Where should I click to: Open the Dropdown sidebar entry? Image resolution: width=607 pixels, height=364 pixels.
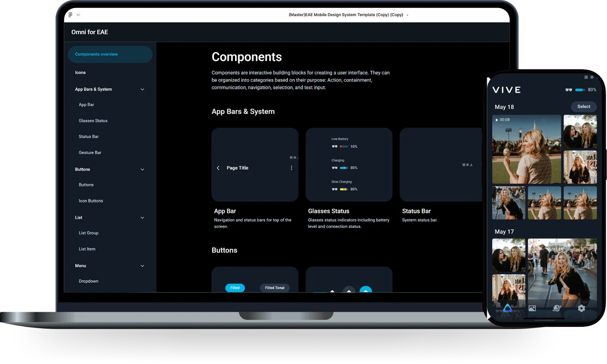[89, 281]
